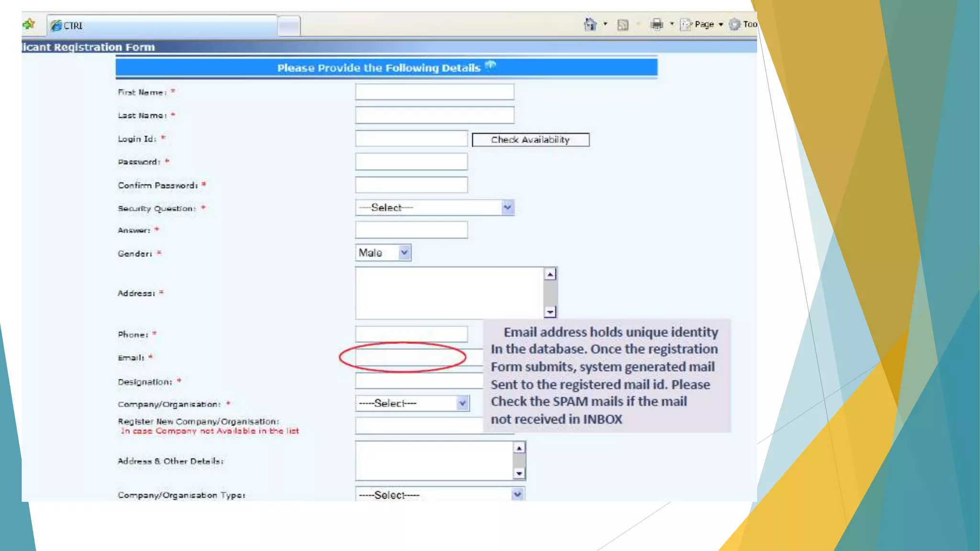Open the blank new tab button
Image resolution: width=980 pixels, height=551 pixels.
point(289,26)
